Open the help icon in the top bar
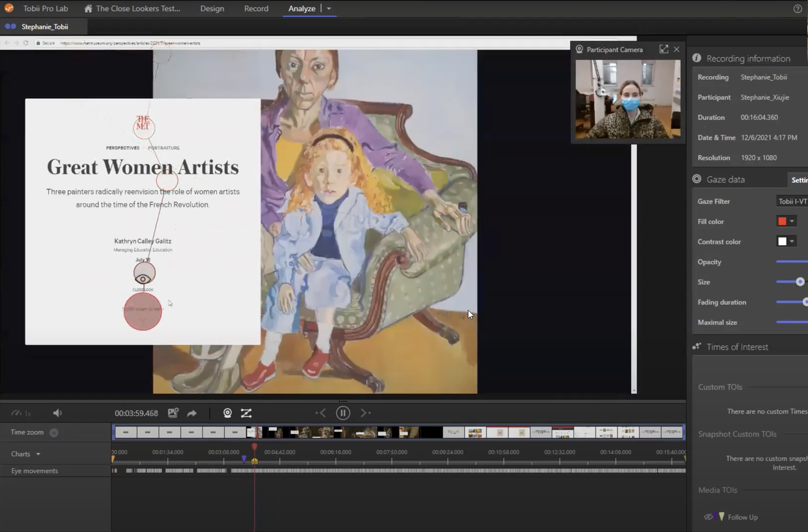This screenshot has width=808, height=532. coord(797,9)
